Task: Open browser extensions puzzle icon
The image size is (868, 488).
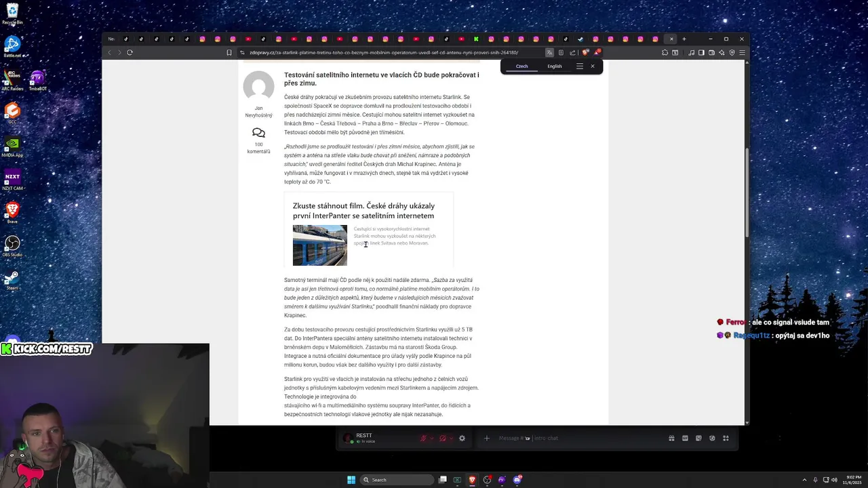Action: pos(665,52)
